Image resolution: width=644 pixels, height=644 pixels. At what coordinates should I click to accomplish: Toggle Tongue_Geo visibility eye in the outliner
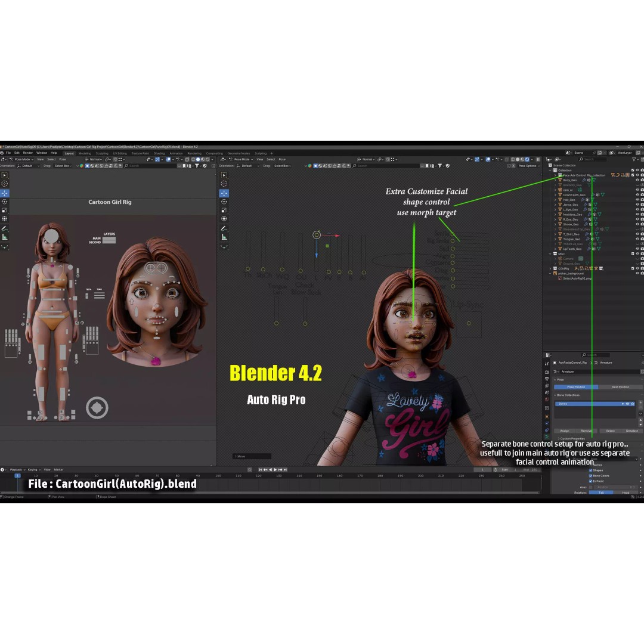637,239
